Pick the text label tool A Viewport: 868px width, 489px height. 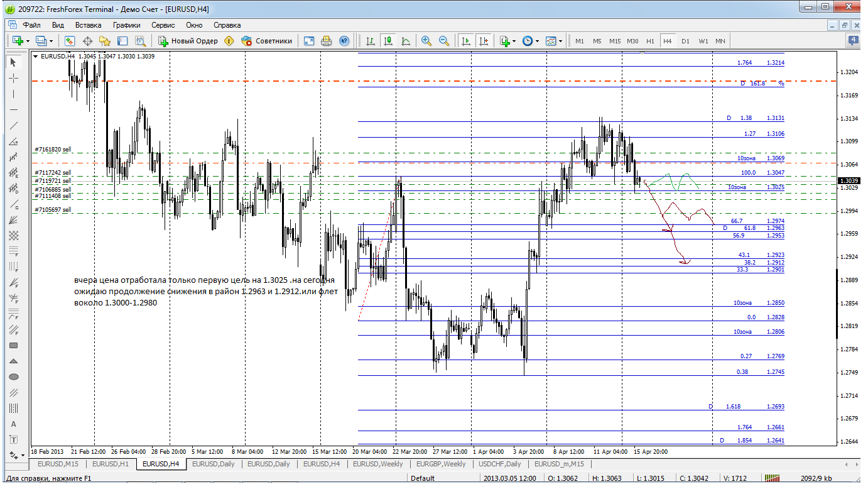click(x=14, y=424)
